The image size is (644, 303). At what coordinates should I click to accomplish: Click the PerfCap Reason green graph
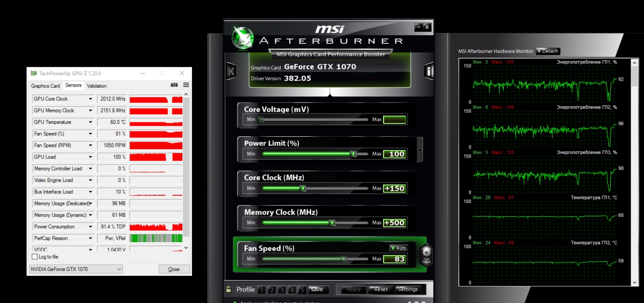coord(156,238)
